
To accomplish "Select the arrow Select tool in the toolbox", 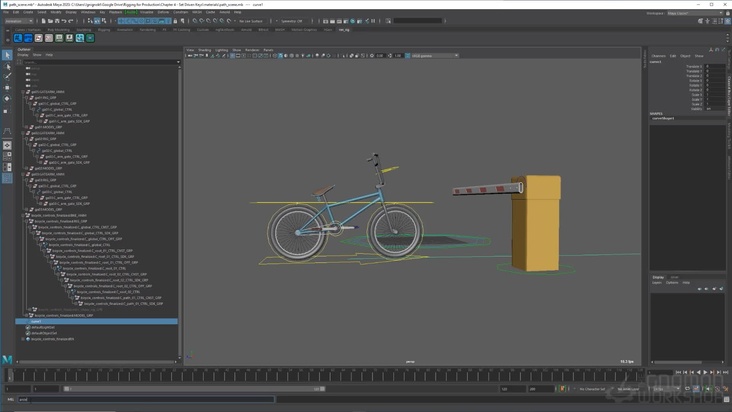I will pyautogui.click(x=7, y=55).
